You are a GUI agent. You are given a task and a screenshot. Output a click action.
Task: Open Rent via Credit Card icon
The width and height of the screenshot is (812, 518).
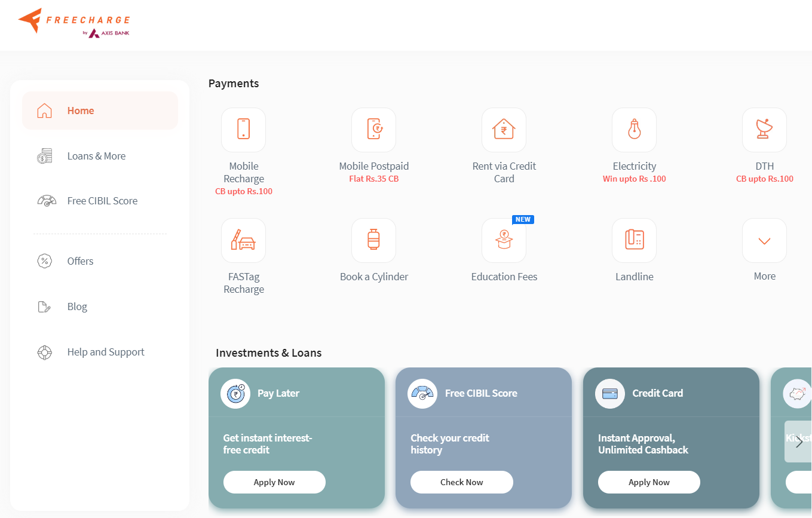pyautogui.click(x=504, y=130)
